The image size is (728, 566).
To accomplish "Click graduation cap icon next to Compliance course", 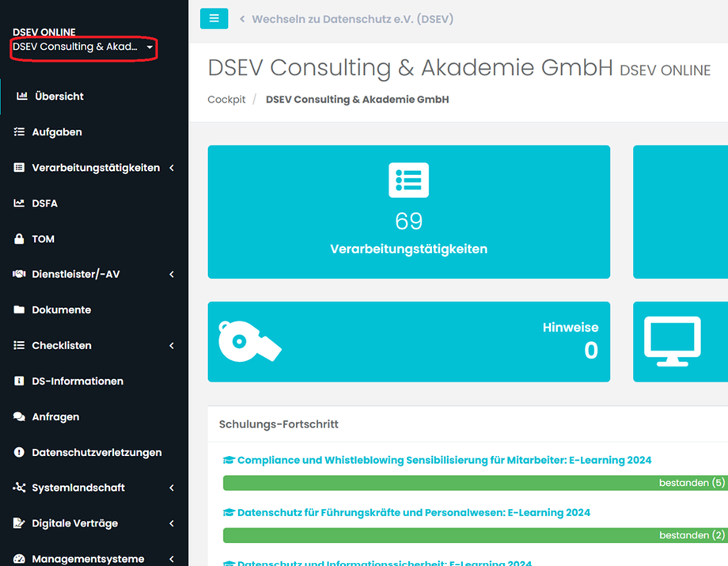I will (x=229, y=460).
